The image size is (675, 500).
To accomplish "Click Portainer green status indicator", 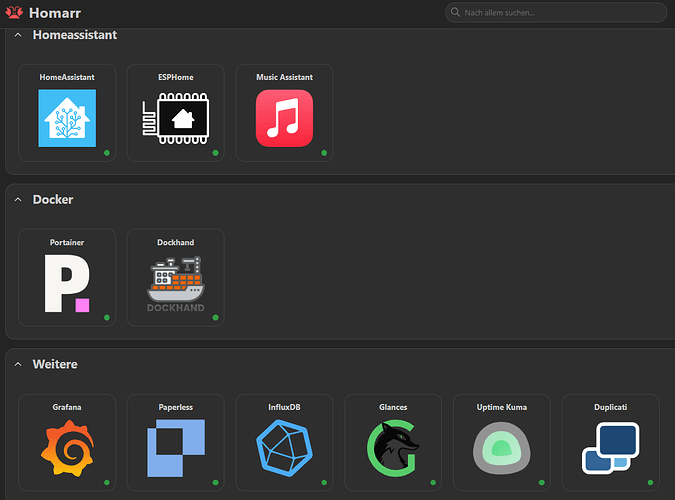I will click(107, 318).
